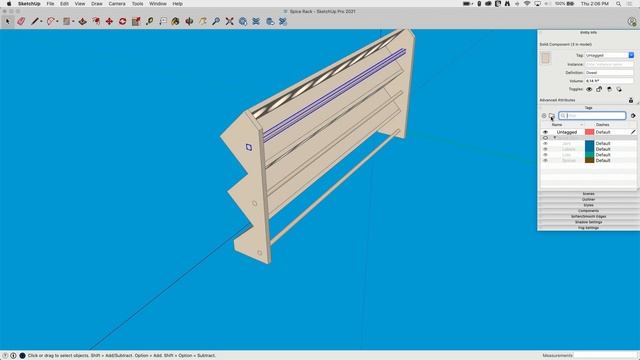The height and width of the screenshot is (360, 640).
Task: Open the Window menu
Action: [x=158, y=4]
